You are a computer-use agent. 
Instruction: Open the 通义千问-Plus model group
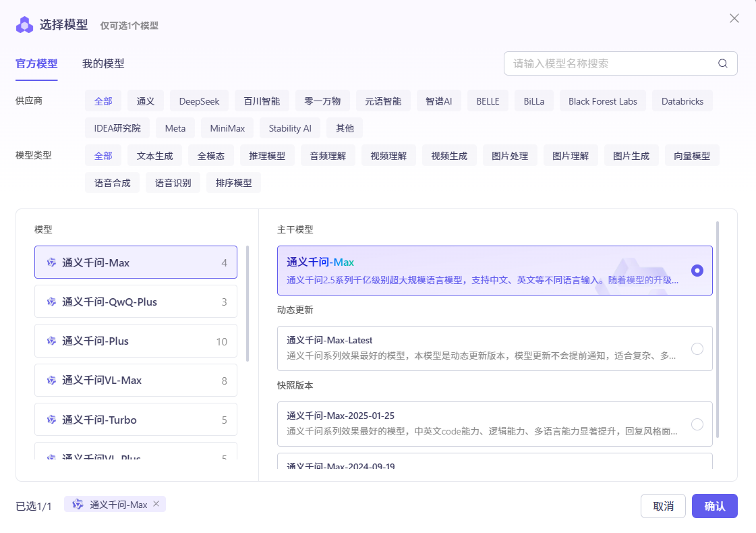(136, 341)
